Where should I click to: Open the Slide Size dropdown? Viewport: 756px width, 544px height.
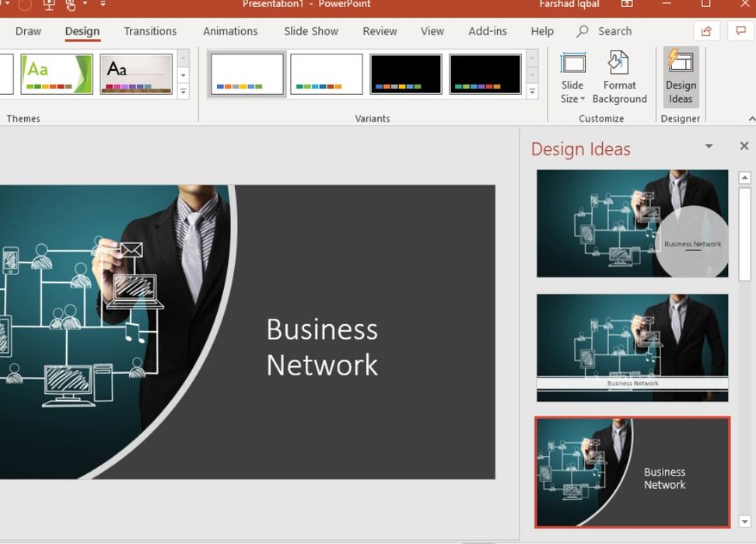click(x=572, y=78)
